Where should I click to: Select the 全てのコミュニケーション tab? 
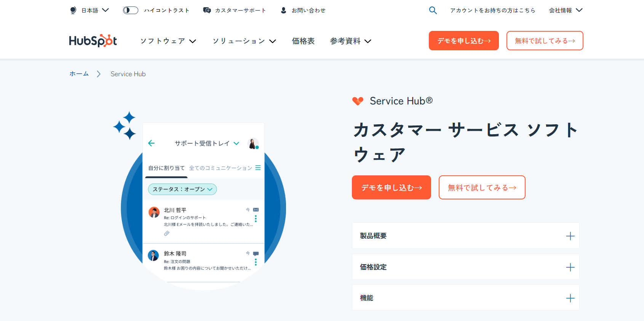click(221, 168)
